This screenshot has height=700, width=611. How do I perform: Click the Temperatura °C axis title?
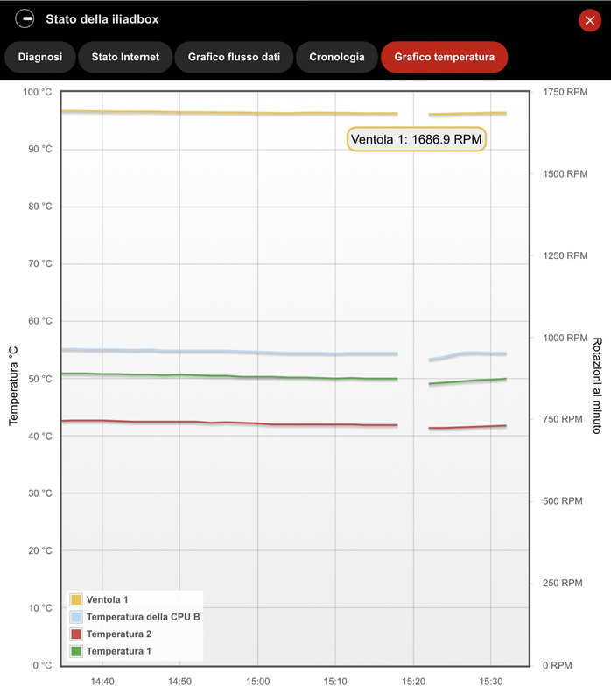(x=13, y=386)
